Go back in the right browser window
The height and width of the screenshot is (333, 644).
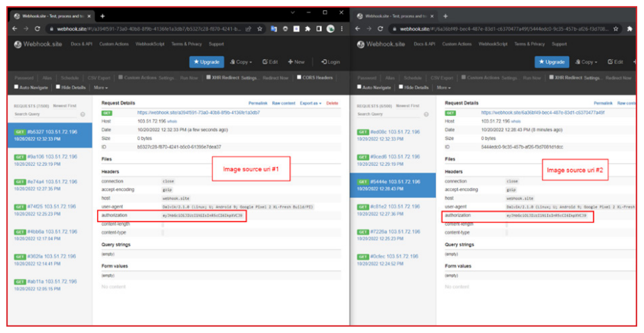coord(357,28)
